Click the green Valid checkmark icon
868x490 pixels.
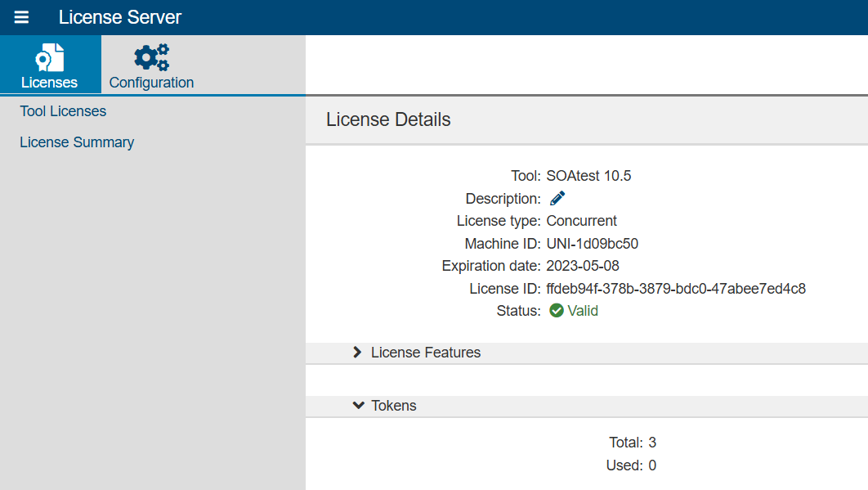557,310
